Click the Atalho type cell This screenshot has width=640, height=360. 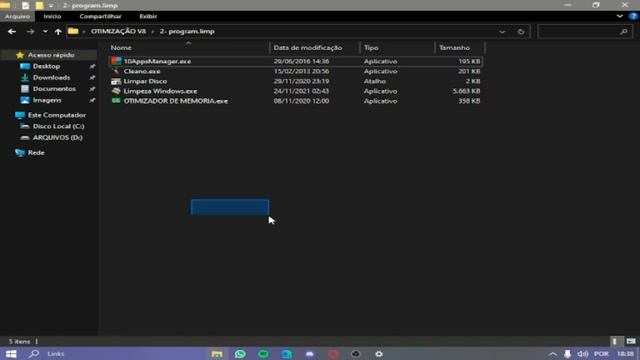pos(375,81)
